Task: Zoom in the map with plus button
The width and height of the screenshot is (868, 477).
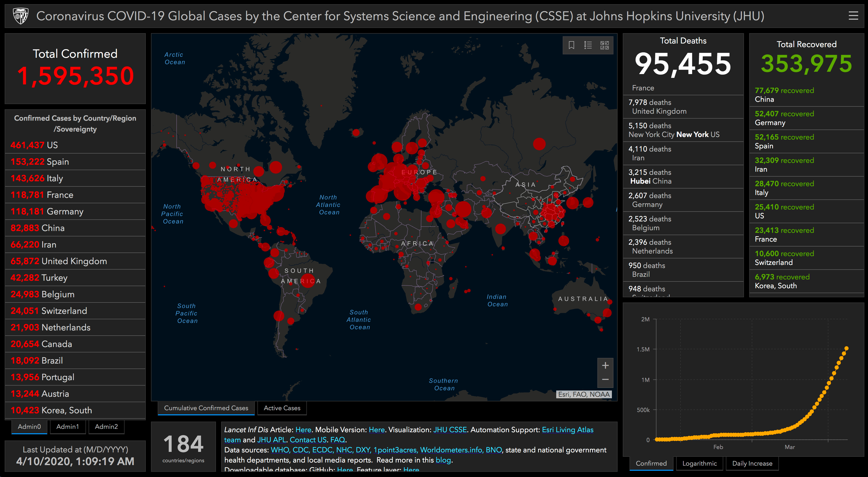Action: [605, 365]
